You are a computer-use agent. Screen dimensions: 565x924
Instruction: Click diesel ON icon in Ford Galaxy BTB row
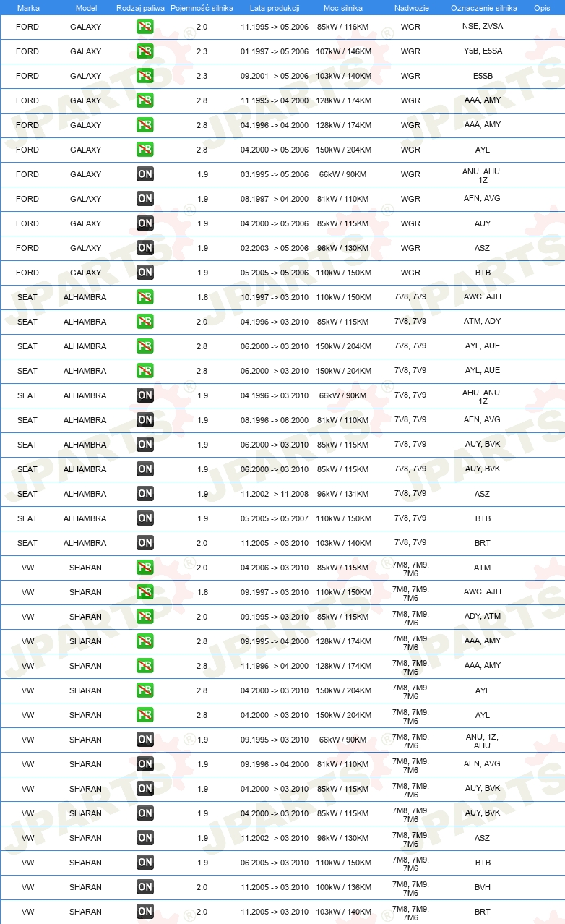145,273
